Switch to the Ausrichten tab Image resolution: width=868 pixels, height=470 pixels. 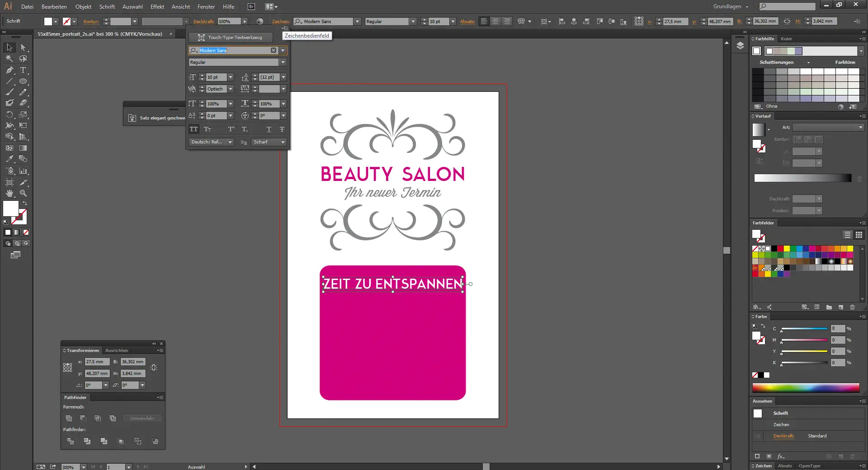pyautogui.click(x=117, y=351)
